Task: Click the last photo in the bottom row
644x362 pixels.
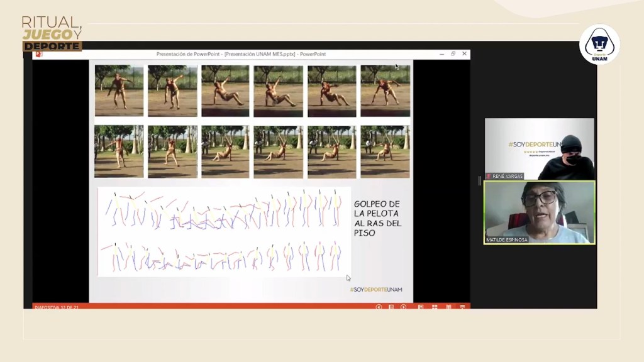Action: pyautogui.click(x=385, y=151)
